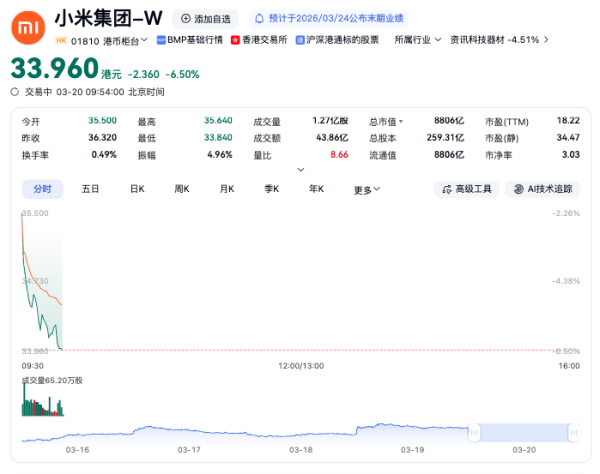Click the HK market badge
Screen dimensions: 600x474
point(61,40)
